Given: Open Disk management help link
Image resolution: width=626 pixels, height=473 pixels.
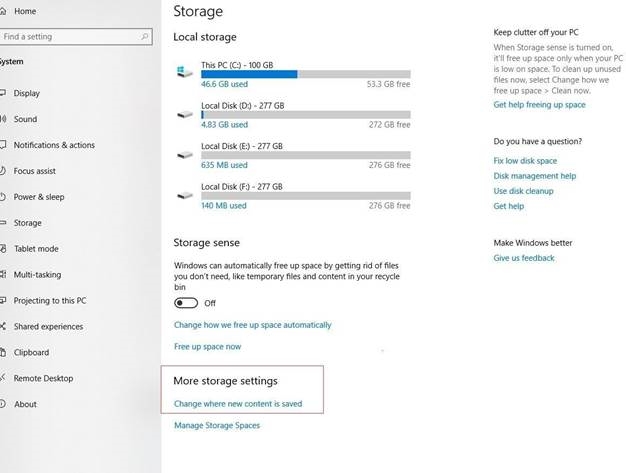Looking at the screenshot, I should (x=535, y=176).
